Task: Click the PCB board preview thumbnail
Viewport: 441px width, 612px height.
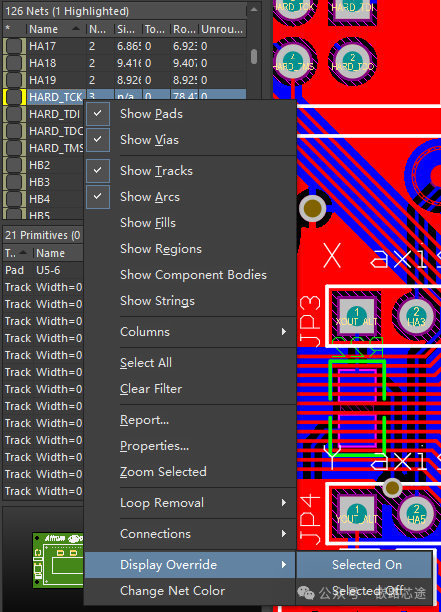Action: pyautogui.click(x=59, y=560)
